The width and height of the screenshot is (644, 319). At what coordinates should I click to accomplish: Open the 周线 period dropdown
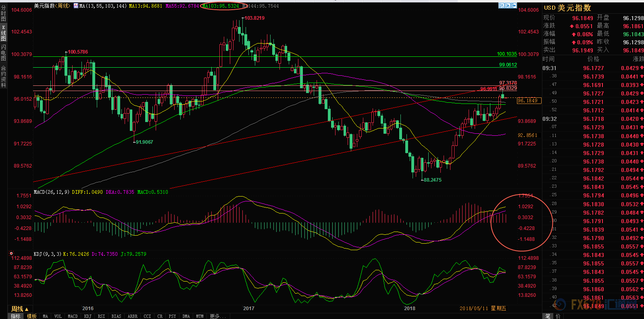coord(19,309)
